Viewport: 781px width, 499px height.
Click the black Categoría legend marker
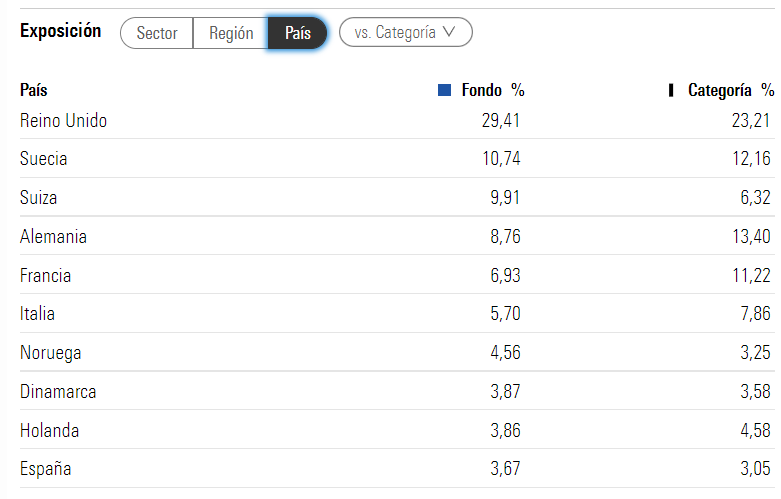click(671, 90)
